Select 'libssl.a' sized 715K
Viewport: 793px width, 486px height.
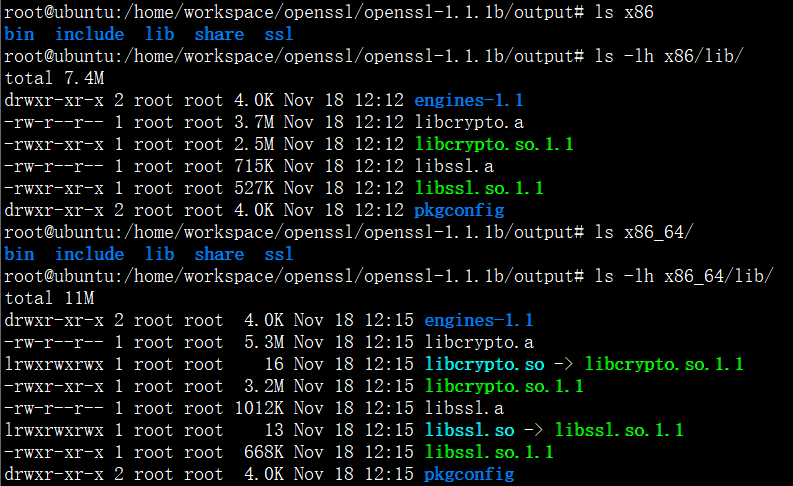tap(454, 166)
